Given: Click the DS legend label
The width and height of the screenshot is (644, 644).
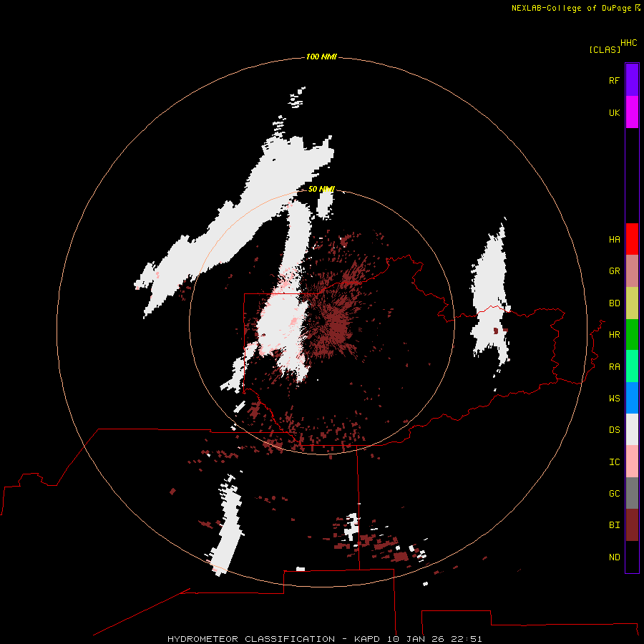Looking at the screenshot, I should (615, 430).
